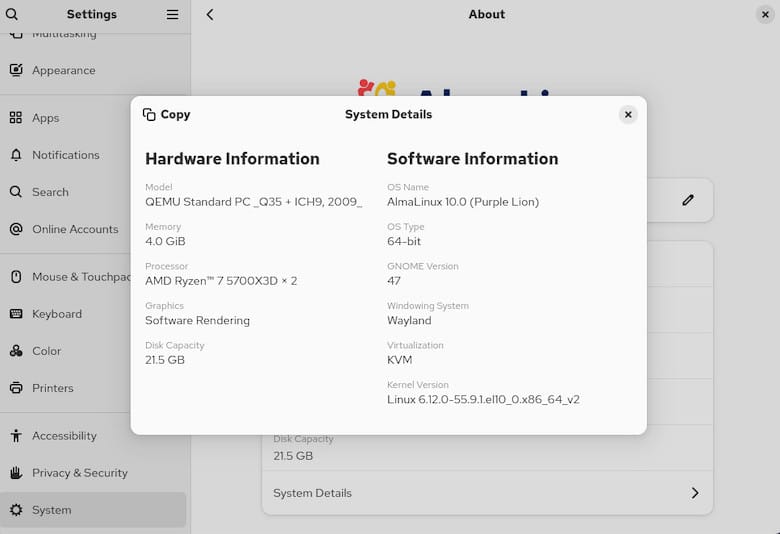Open the Apps settings panel
This screenshot has height=534, width=780.
click(x=93, y=118)
